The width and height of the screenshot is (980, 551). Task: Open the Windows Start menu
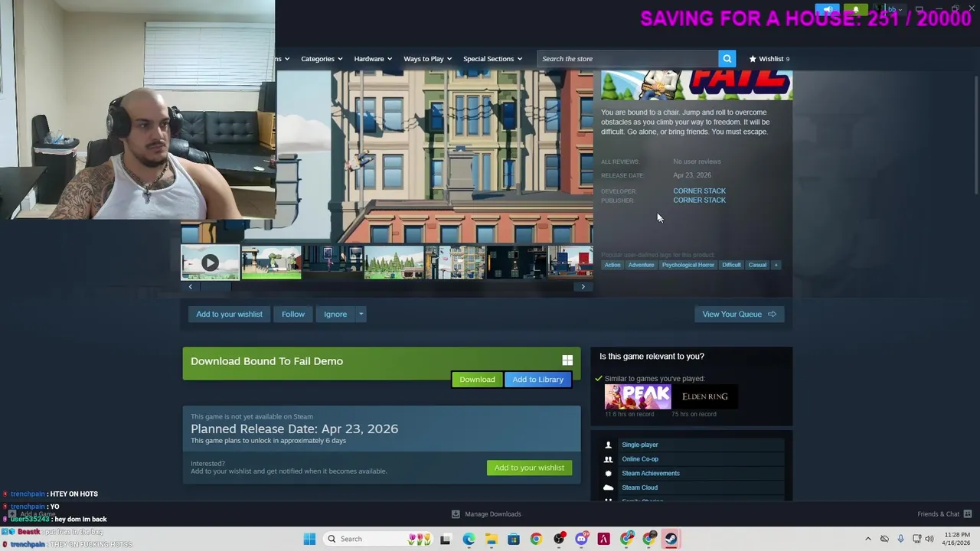coord(309,539)
